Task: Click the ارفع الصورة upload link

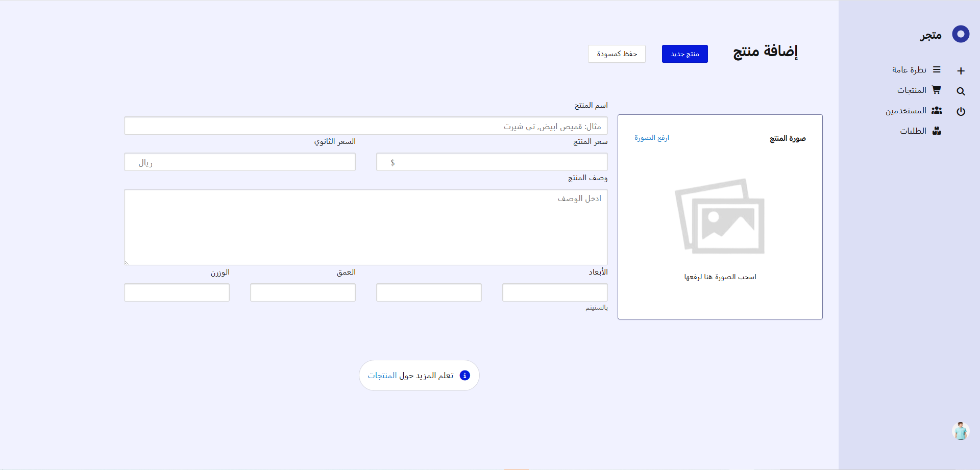Action: 652,138
